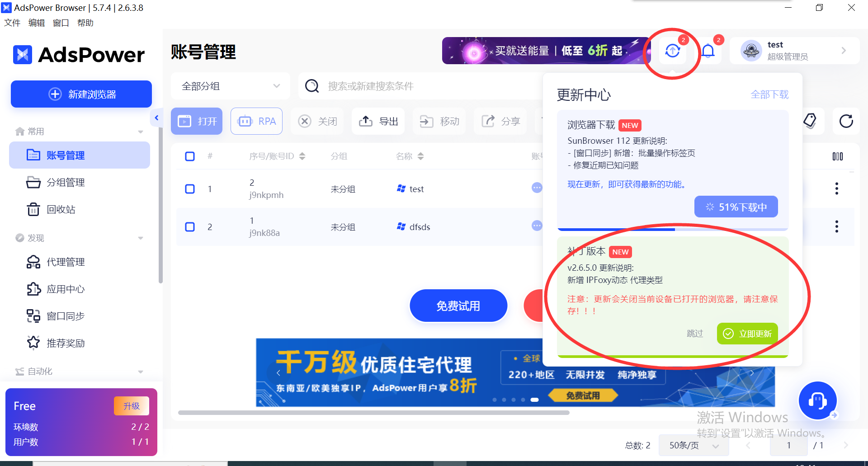868x466 pixels.
Task: Expand the 全部分组 group dropdown
Action: [231, 86]
